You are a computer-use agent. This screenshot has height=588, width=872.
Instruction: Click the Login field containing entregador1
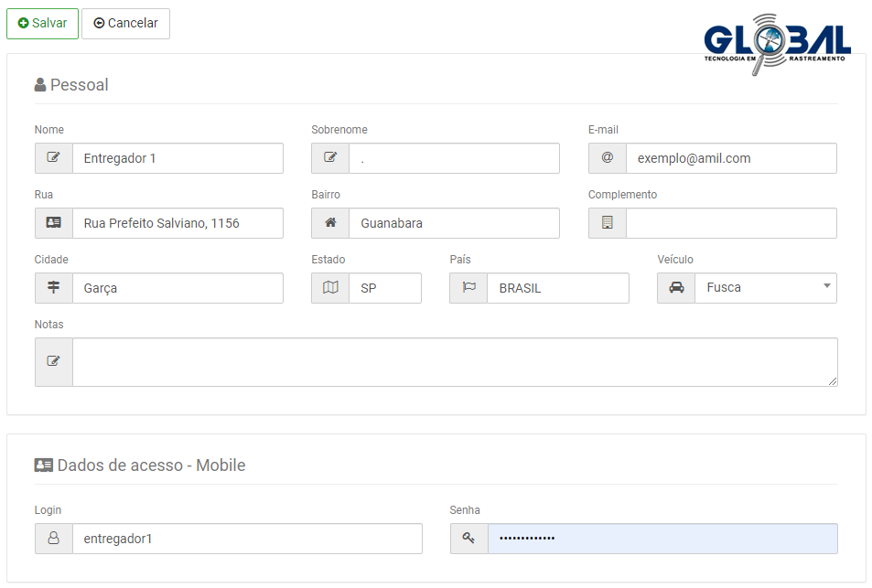247,539
